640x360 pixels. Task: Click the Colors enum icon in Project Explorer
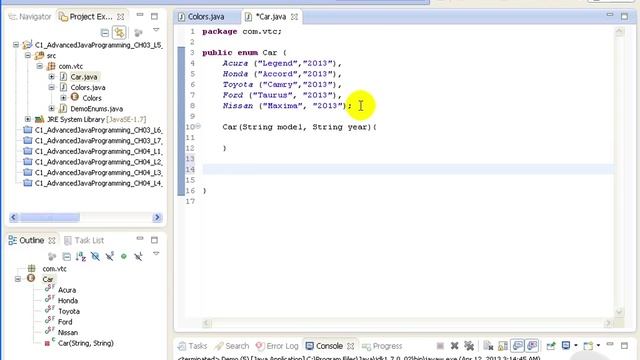75,97
